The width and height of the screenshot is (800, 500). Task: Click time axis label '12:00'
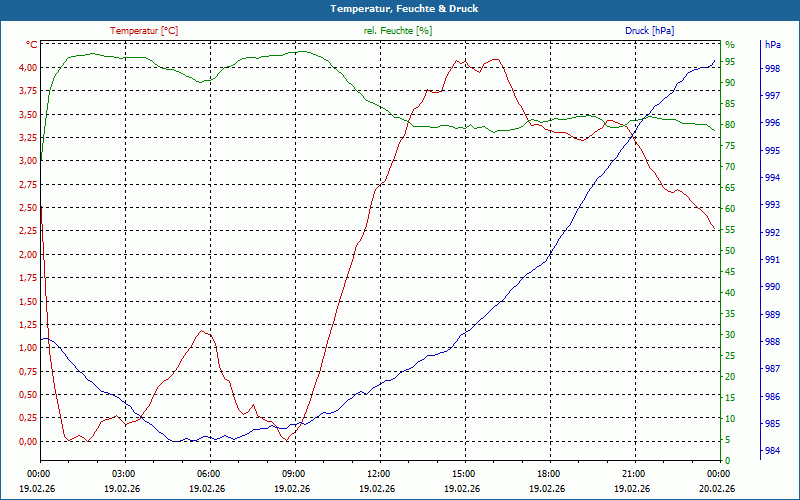pos(378,473)
